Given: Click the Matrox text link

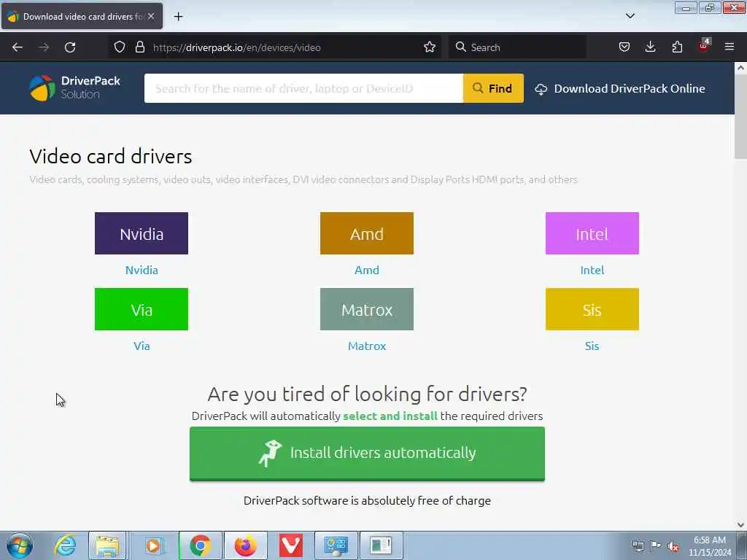Looking at the screenshot, I should (x=367, y=346).
